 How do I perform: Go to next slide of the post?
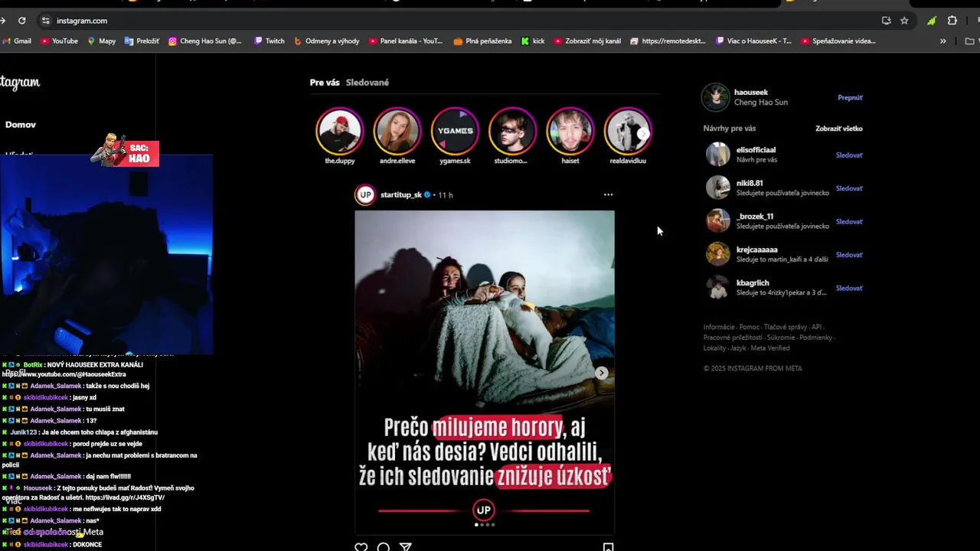602,373
